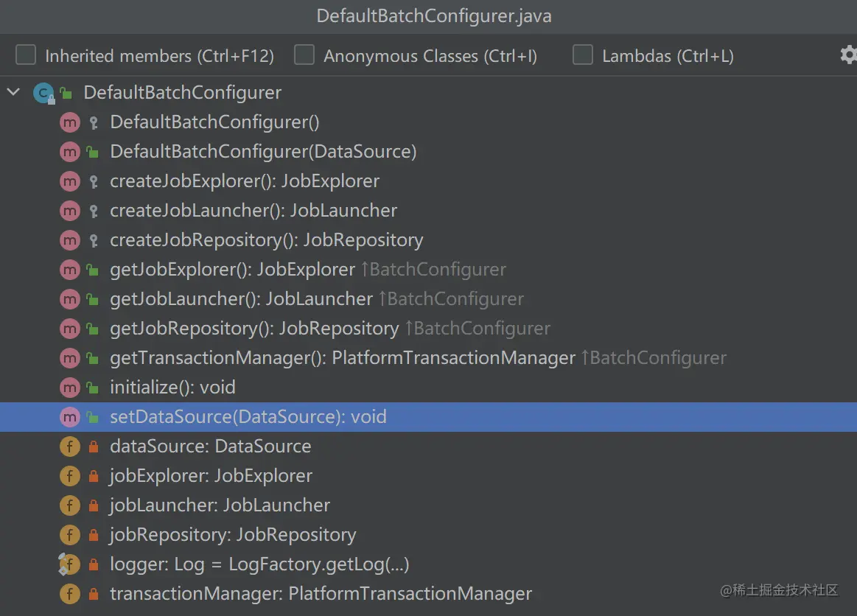
Task: Select getTransactionManager(): PlatformTransactionManager method
Action: (x=429, y=358)
